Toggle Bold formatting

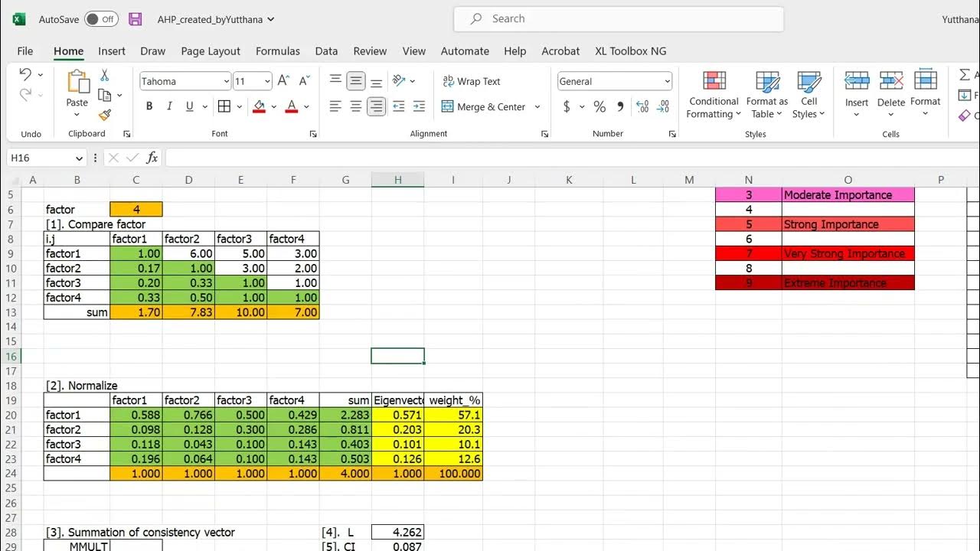click(x=149, y=106)
